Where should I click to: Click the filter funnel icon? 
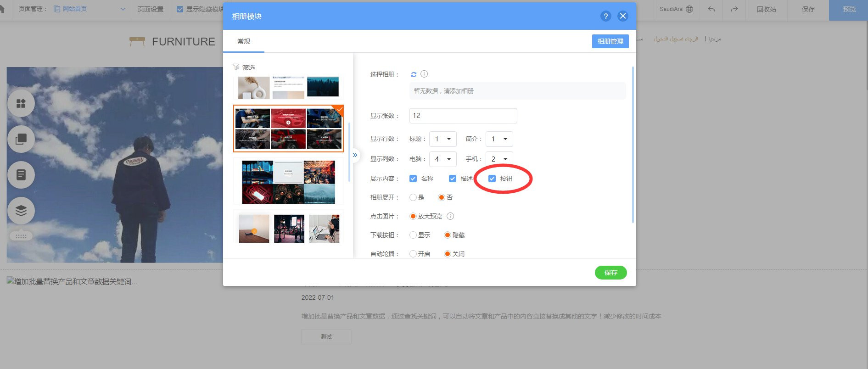[x=236, y=67]
